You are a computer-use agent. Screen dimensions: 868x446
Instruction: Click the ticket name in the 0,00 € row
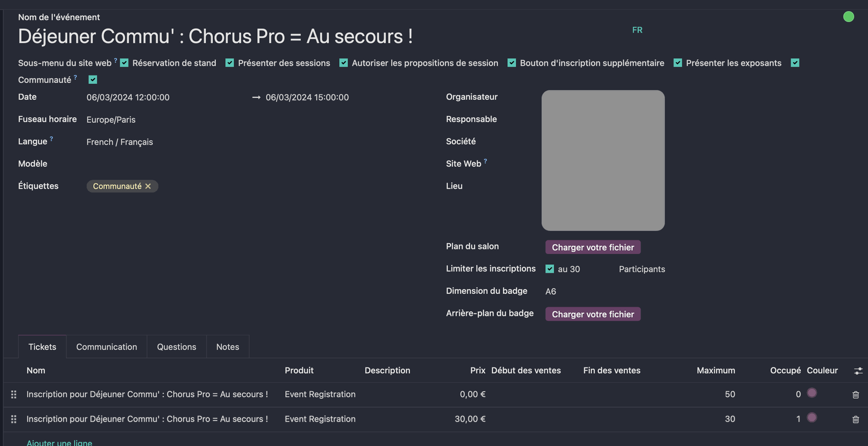147,394
